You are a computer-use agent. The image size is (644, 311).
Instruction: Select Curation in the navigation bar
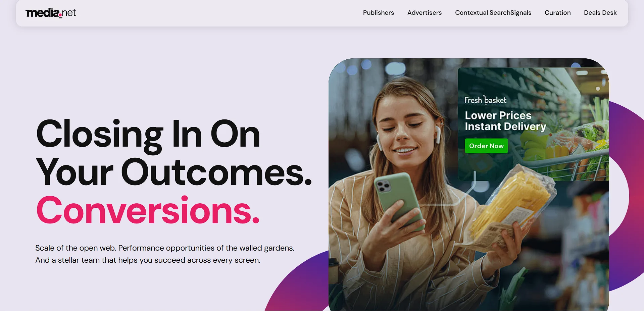(557, 13)
